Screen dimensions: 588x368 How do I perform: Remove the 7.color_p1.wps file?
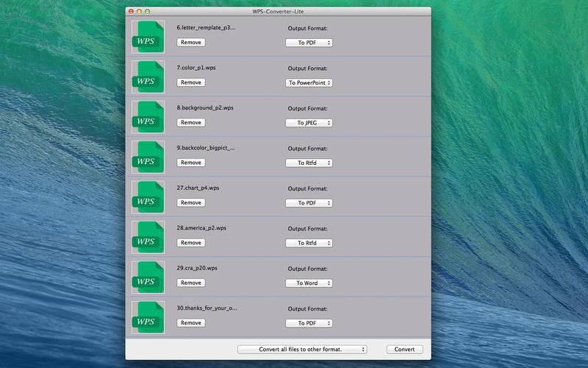point(191,82)
